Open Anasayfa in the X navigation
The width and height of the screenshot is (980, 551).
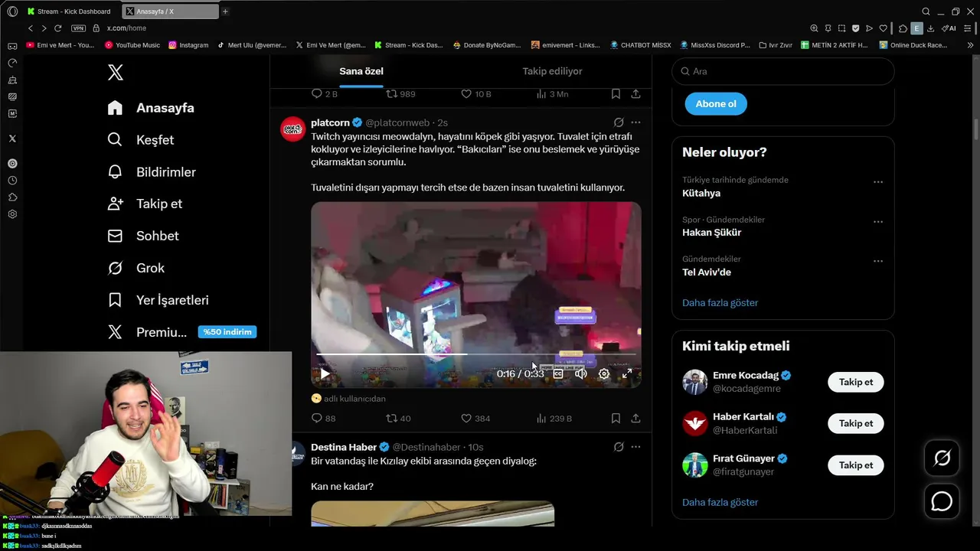[x=151, y=108]
